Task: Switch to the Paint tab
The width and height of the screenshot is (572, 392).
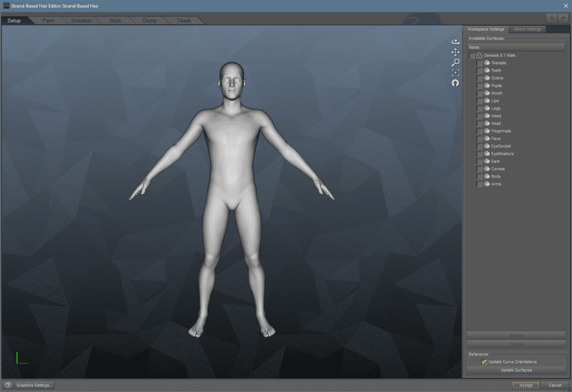Action: click(48, 21)
